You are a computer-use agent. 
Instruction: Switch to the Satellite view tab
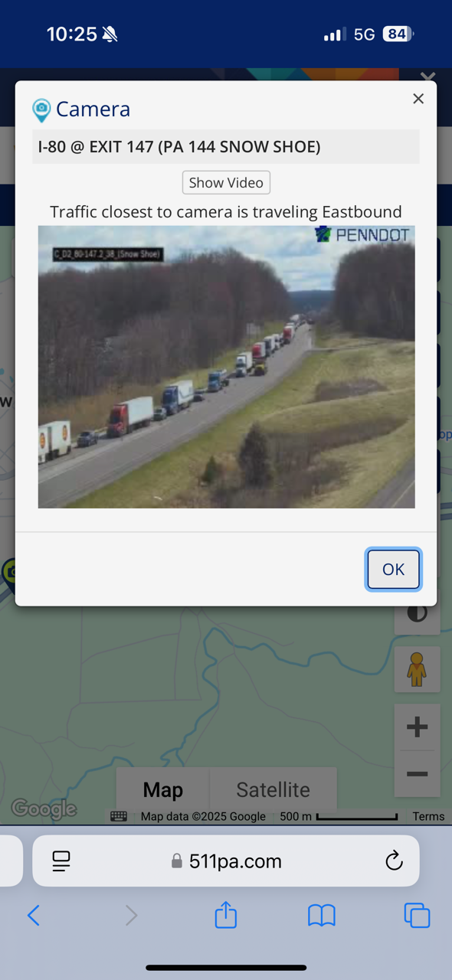tap(273, 789)
